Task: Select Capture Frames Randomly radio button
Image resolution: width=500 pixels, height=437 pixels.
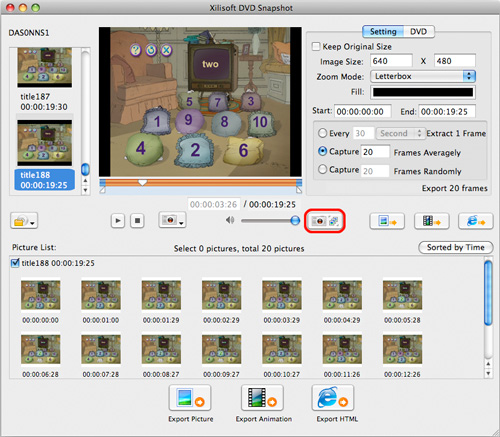Action: [x=322, y=169]
